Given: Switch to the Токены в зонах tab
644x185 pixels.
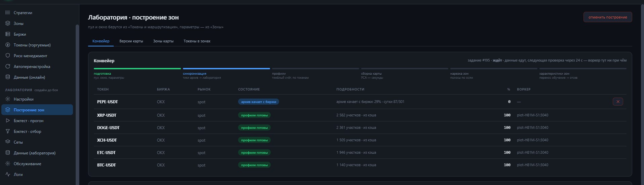Looking at the screenshot, I should [197, 41].
